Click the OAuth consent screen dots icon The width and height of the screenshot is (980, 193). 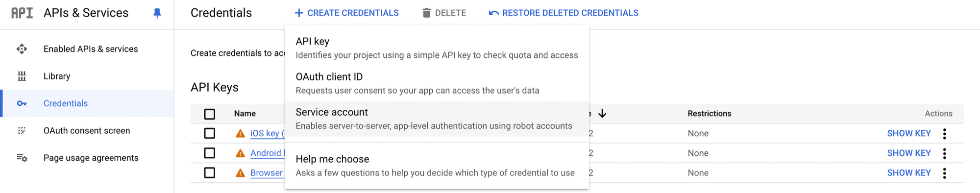[x=22, y=130]
